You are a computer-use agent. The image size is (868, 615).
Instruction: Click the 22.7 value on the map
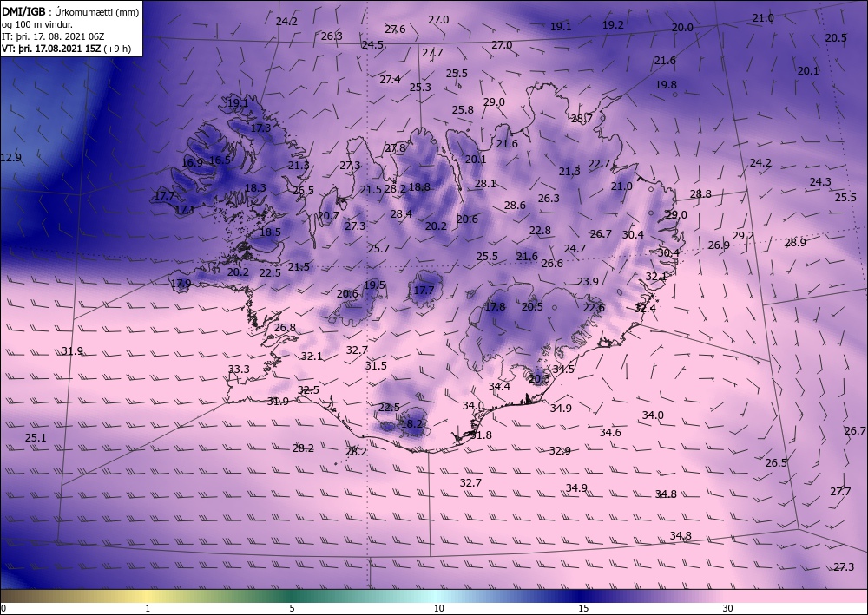point(599,164)
